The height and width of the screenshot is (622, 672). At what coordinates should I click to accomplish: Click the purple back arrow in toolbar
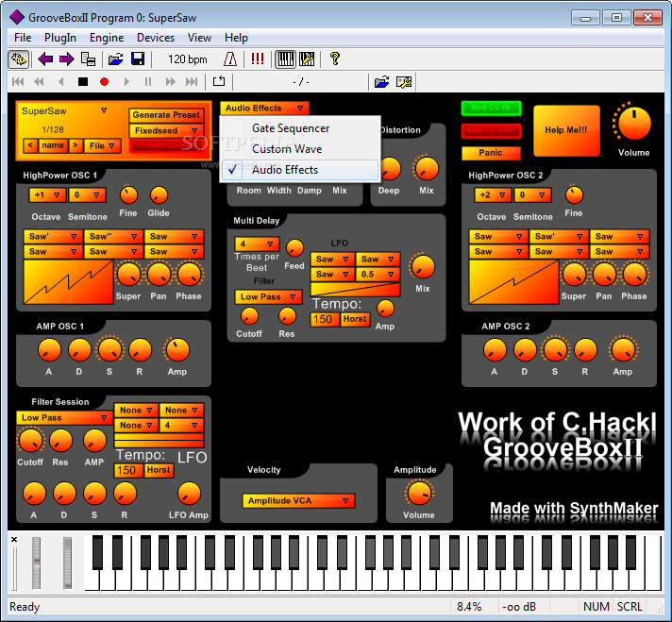[x=45, y=59]
